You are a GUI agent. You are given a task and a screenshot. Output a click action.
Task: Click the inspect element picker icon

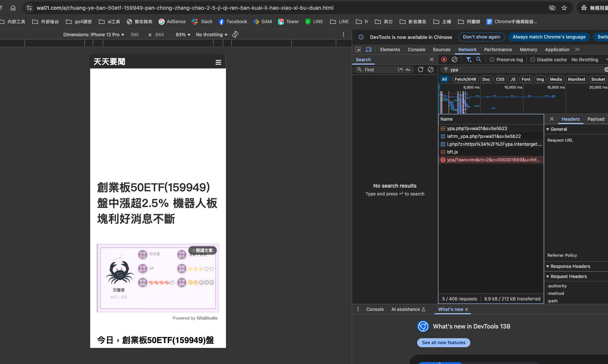click(358, 49)
